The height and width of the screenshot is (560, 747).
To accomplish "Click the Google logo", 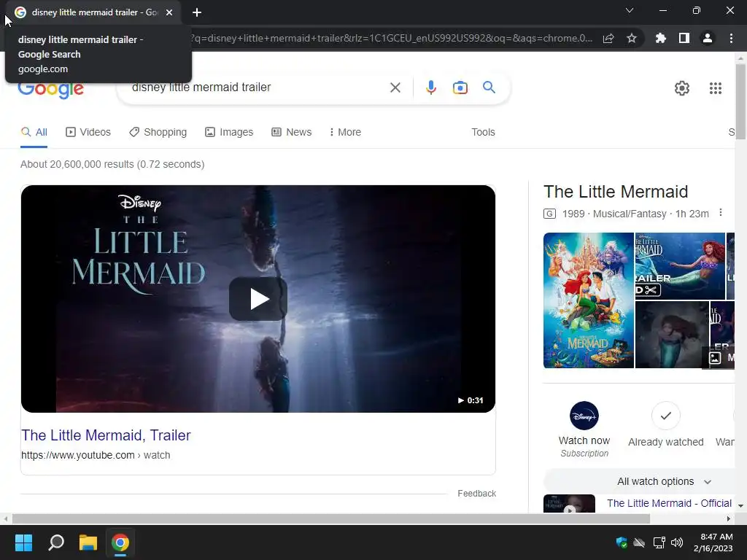I will tap(51, 90).
